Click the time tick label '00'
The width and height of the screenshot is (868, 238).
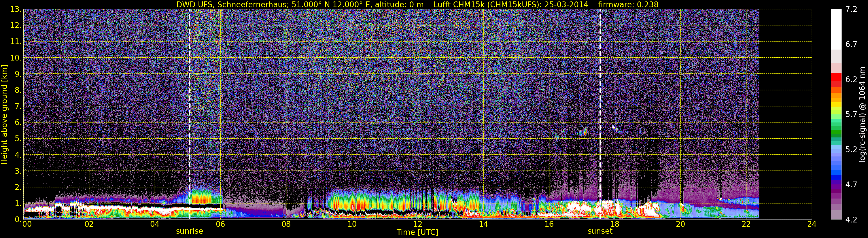pos(27,224)
